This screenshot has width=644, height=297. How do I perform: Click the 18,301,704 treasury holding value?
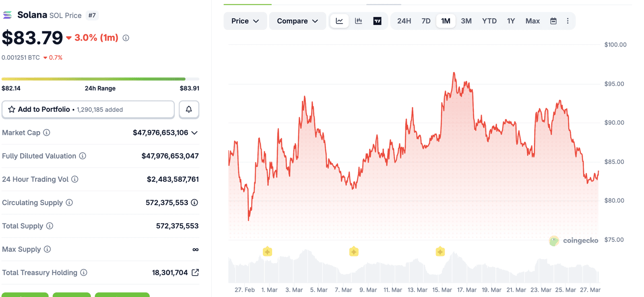tap(170, 272)
